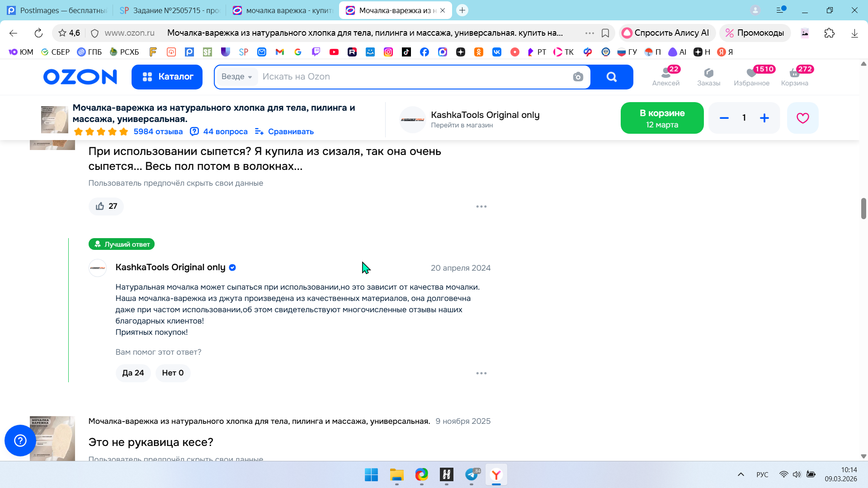Open three-dots menu under seller's answer
The image size is (868, 488).
pos(481,373)
